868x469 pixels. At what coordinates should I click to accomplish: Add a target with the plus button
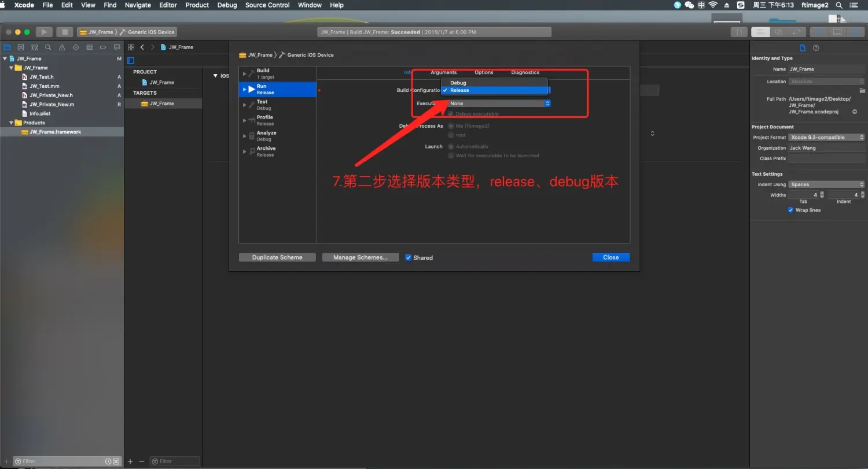(130, 461)
